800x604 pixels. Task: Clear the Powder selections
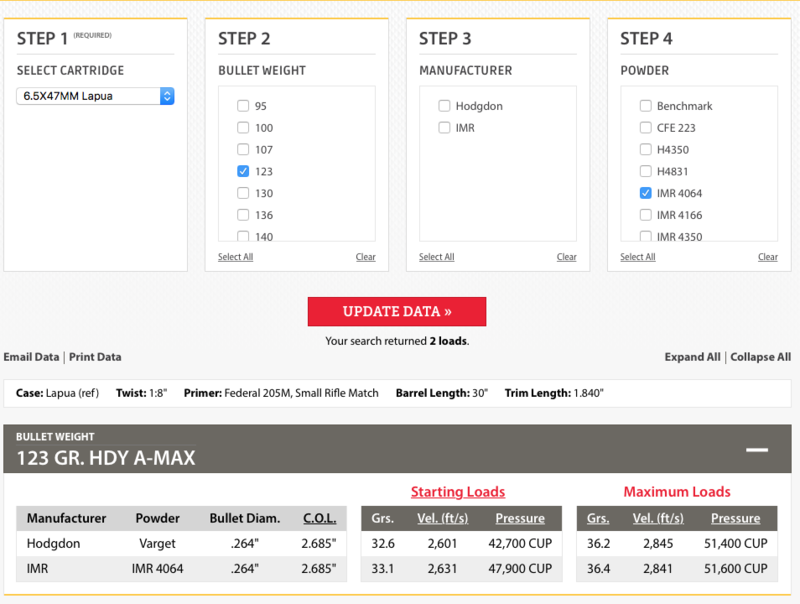tap(767, 257)
